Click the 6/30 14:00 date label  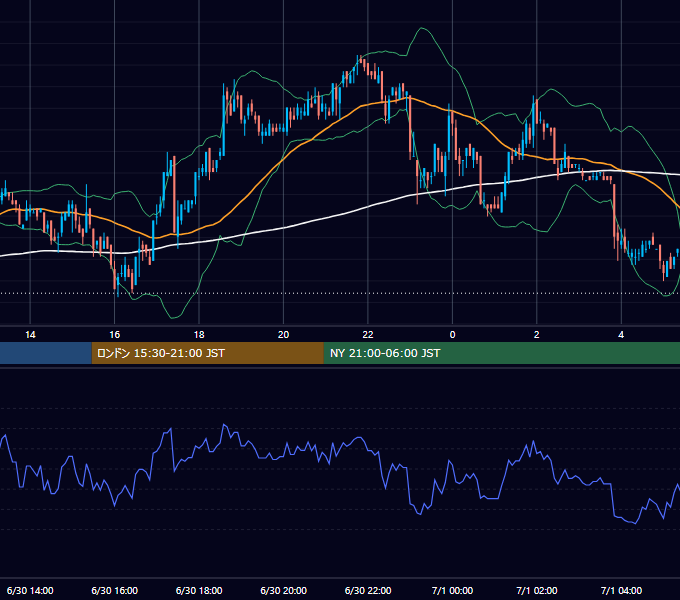pyautogui.click(x=30, y=590)
